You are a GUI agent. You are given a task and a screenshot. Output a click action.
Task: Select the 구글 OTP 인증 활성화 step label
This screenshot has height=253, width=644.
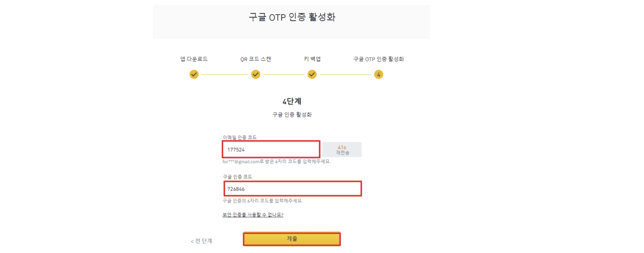[378, 59]
